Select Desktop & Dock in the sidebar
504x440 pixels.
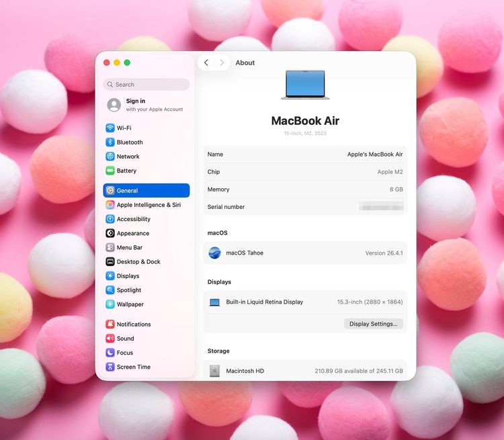click(x=146, y=261)
